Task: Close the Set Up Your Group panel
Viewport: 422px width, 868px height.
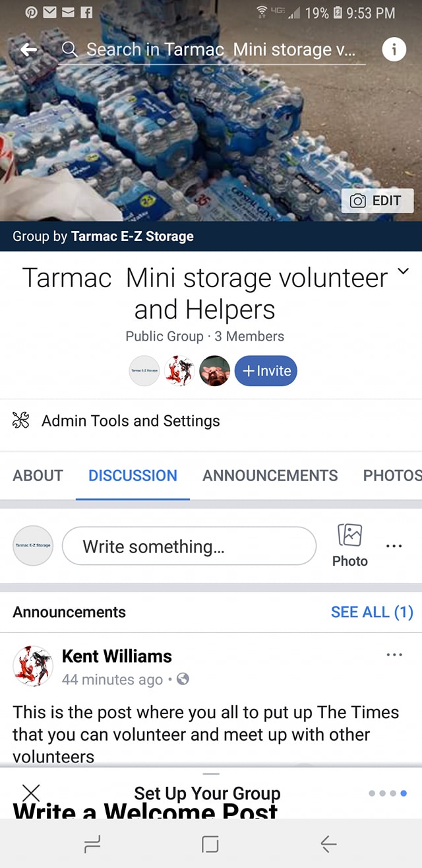Action: point(31,793)
